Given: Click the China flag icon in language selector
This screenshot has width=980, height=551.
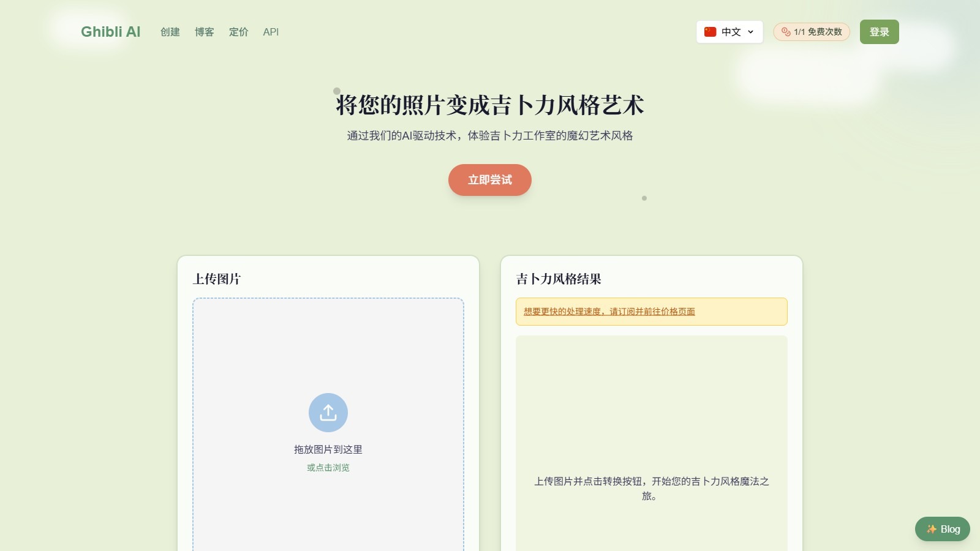Looking at the screenshot, I should click(710, 32).
